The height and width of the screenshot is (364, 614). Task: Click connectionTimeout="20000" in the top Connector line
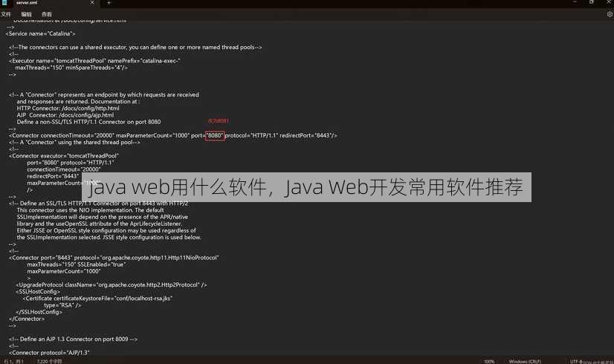pos(77,135)
